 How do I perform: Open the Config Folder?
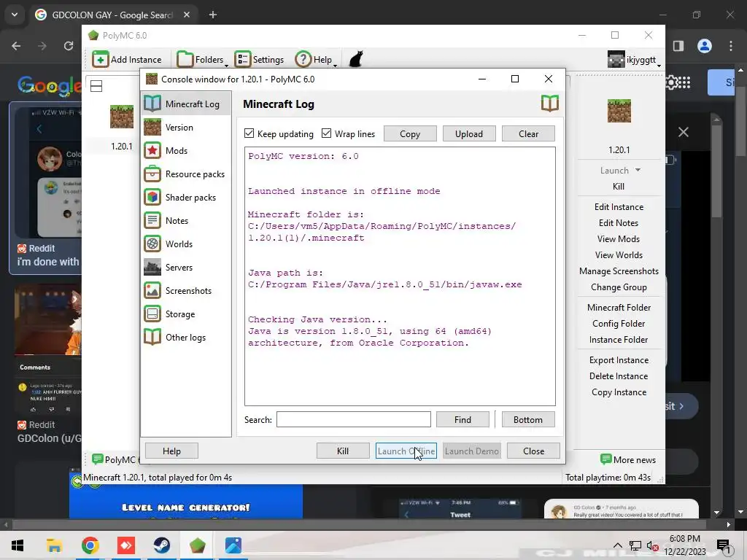pos(619,324)
